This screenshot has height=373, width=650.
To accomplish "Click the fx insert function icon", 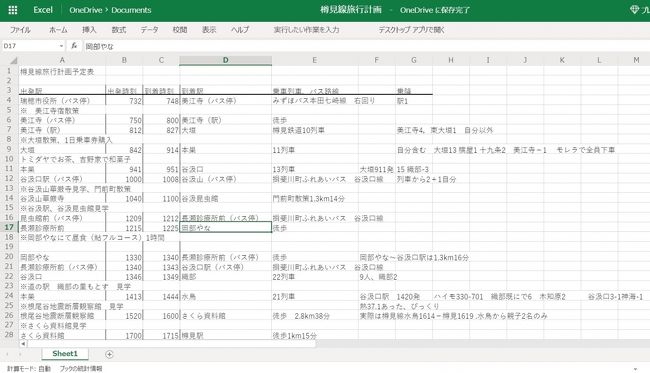I will tap(74, 46).
